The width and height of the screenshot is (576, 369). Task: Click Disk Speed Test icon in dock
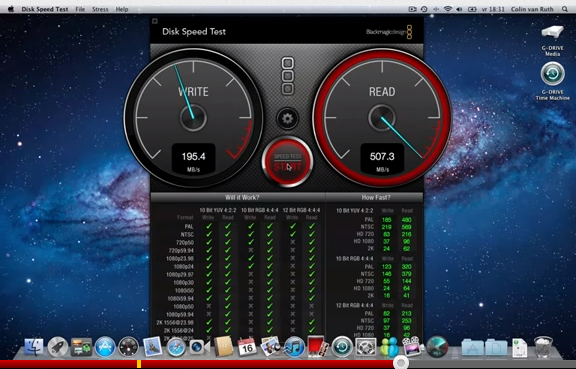pyautogui.click(x=437, y=346)
